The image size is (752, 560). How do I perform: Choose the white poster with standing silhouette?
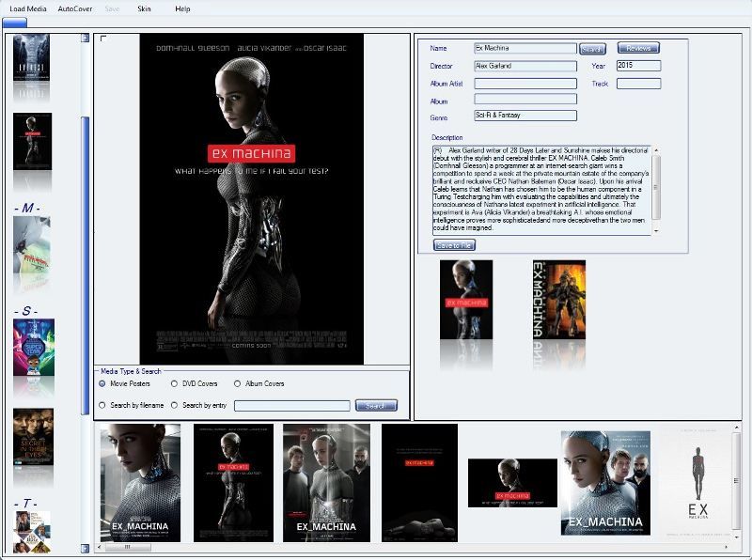(x=697, y=483)
